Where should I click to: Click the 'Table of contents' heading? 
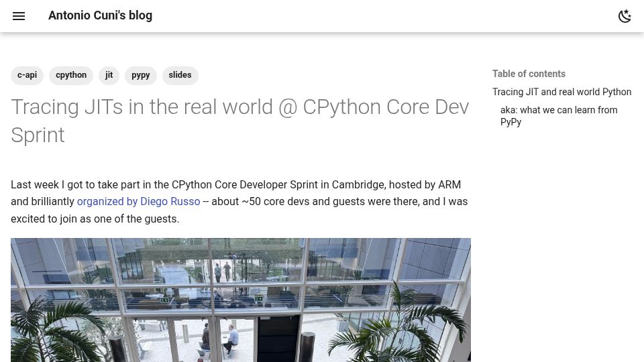point(529,74)
